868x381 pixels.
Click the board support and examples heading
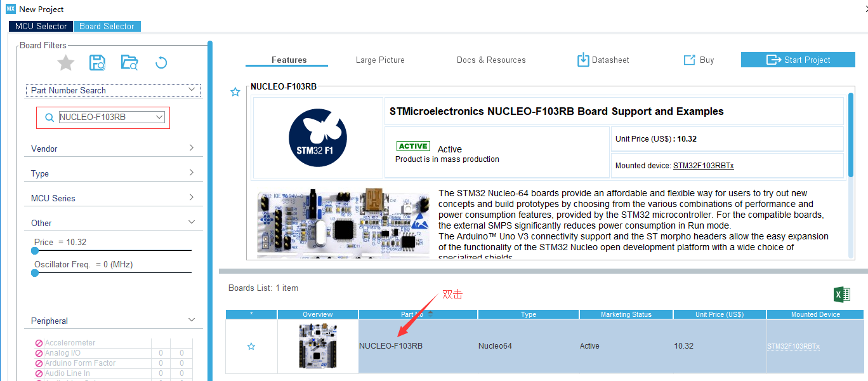(x=556, y=111)
